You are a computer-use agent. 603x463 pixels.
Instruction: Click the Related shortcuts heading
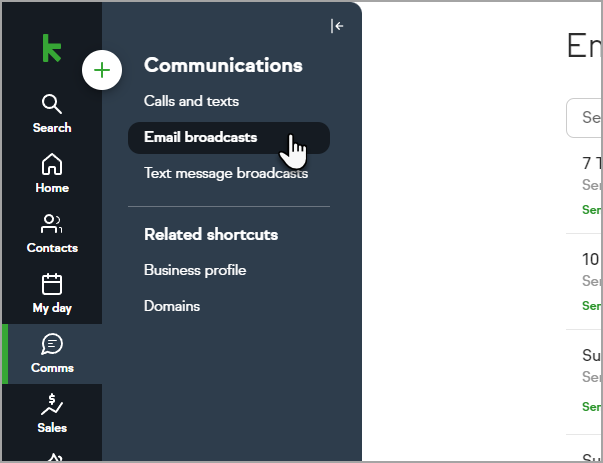pos(211,234)
